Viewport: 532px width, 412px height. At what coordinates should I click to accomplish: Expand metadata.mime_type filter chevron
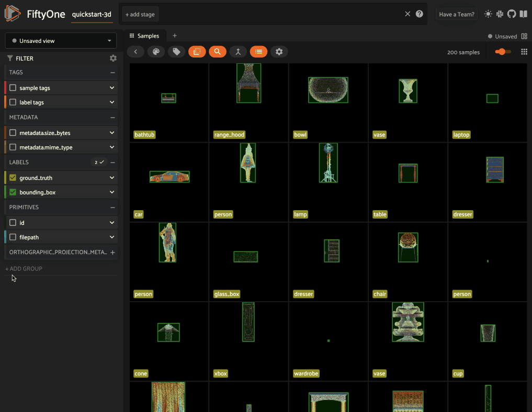tap(112, 147)
